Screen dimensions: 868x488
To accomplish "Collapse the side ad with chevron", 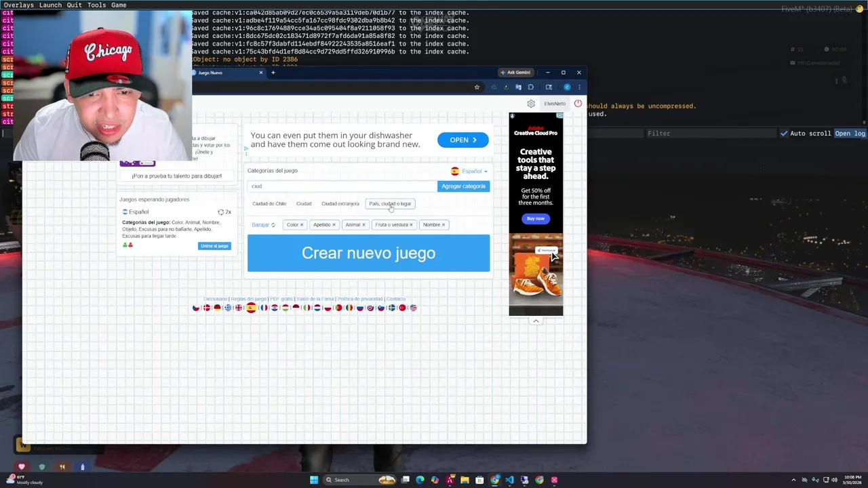I will pos(536,321).
